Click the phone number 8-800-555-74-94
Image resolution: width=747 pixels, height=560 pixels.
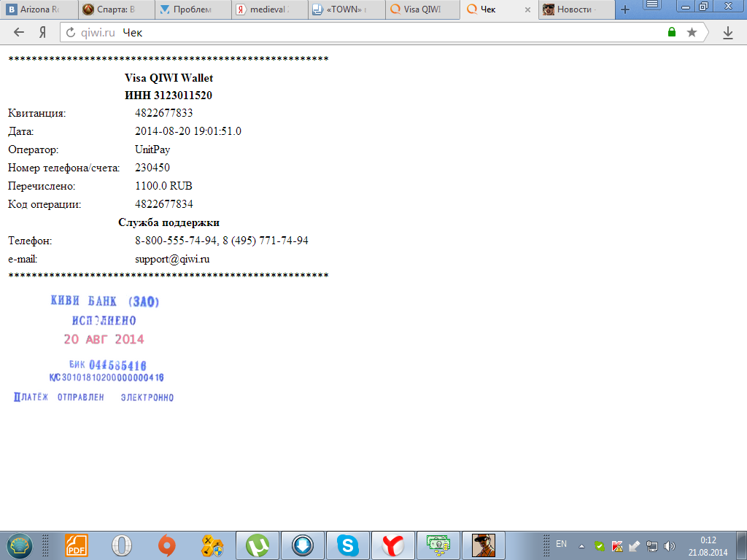click(x=176, y=241)
